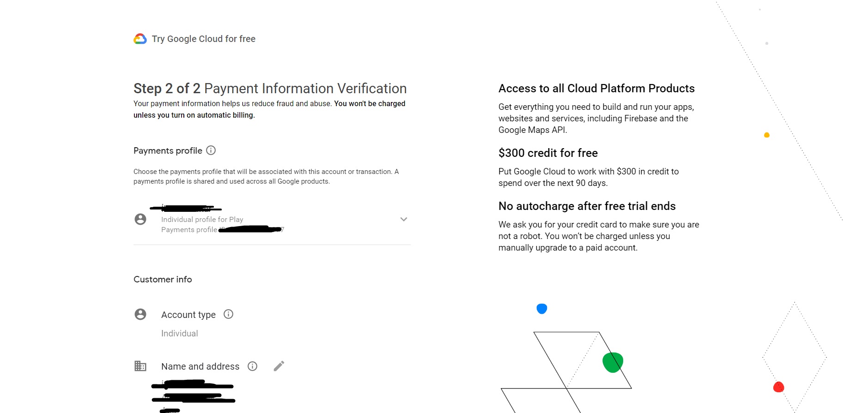Click the Account type info icon
The width and height of the screenshot is (868, 413).
click(x=228, y=314)
